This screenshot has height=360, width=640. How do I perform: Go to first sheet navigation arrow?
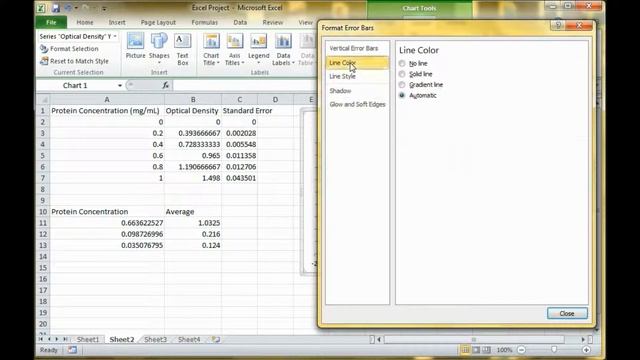(x=41, y=339)
